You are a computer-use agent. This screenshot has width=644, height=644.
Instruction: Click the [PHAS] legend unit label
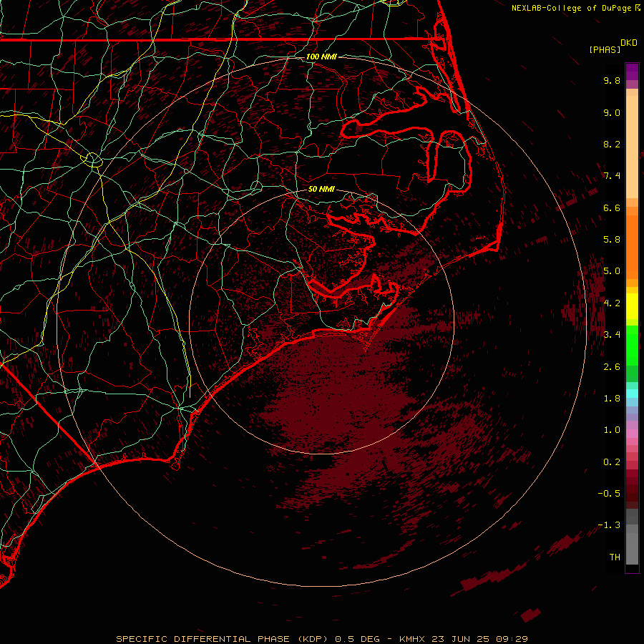click(605, 49)
